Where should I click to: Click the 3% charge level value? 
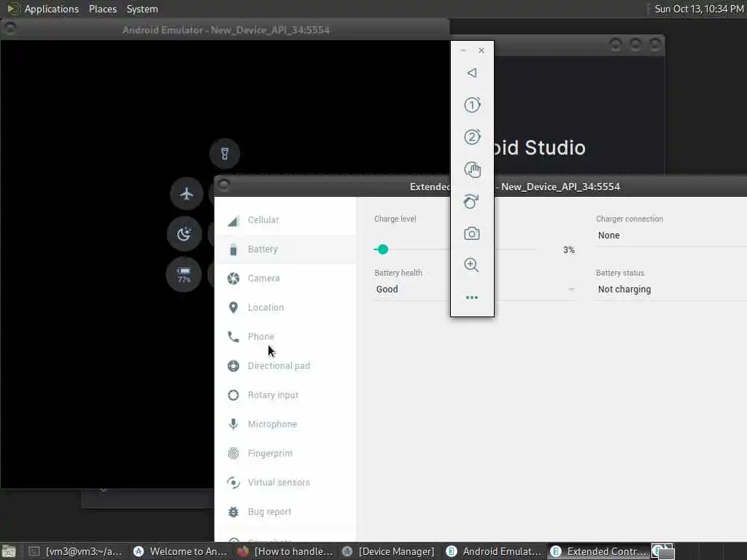pyautogui.click(x=569, y=250)
